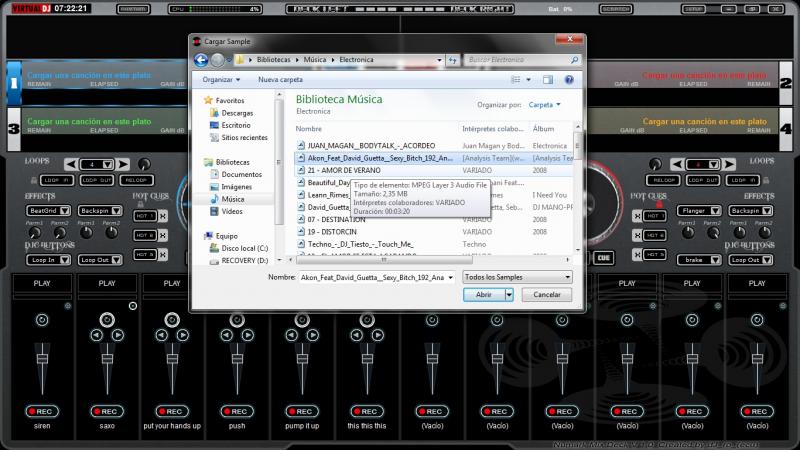Viewport: 800px width, 450px height.
Task: Toggle the left deck LOOP IN button
Action: click(x=57, y=180)
